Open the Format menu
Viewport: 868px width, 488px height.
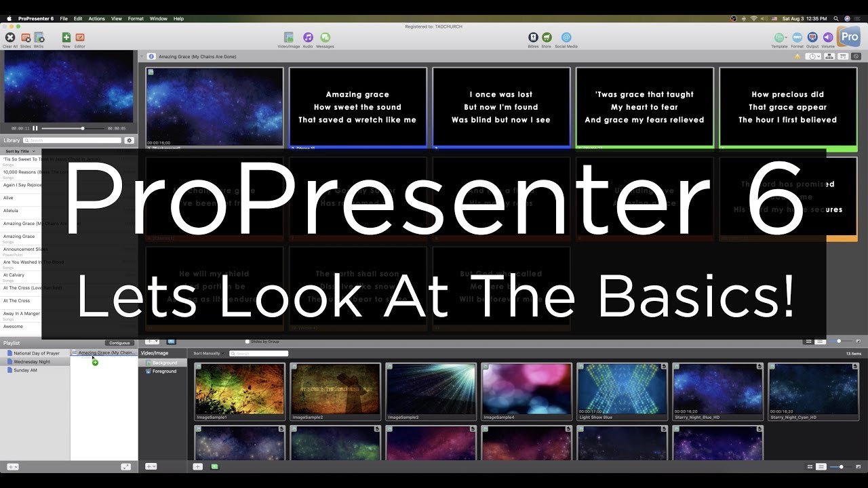click(136, 18)
